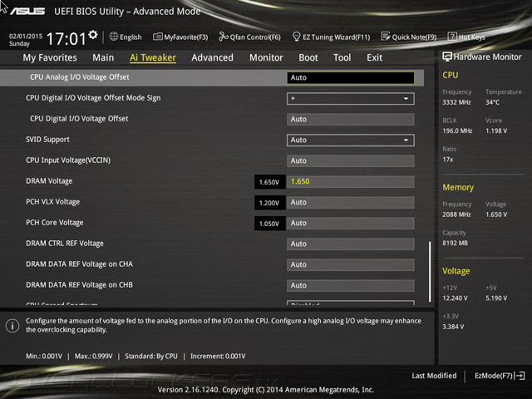The height and width of the screenshot is (399, 532).
Task: Click the Hardware Monitor screen icon
Action: (x=447, y=57)
